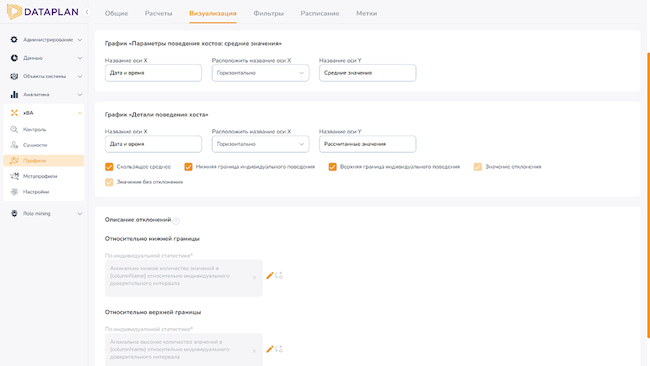Click the Сущности person icon
Viewport: 650px width, 366px height.
[14, 145]
